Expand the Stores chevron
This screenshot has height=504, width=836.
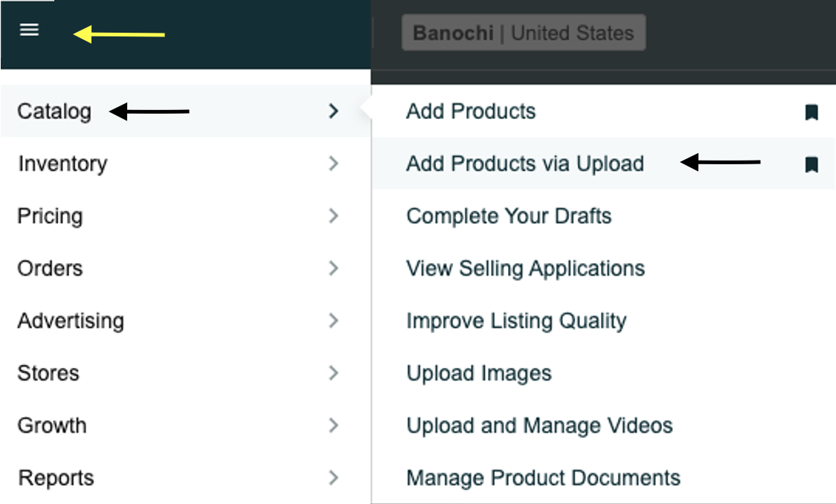[334, 373]
